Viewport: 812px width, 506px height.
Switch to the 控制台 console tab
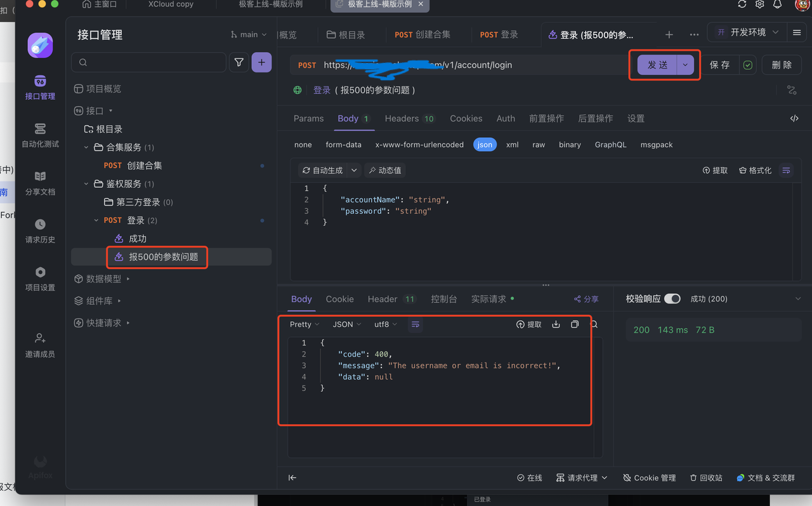pos(444,299)
